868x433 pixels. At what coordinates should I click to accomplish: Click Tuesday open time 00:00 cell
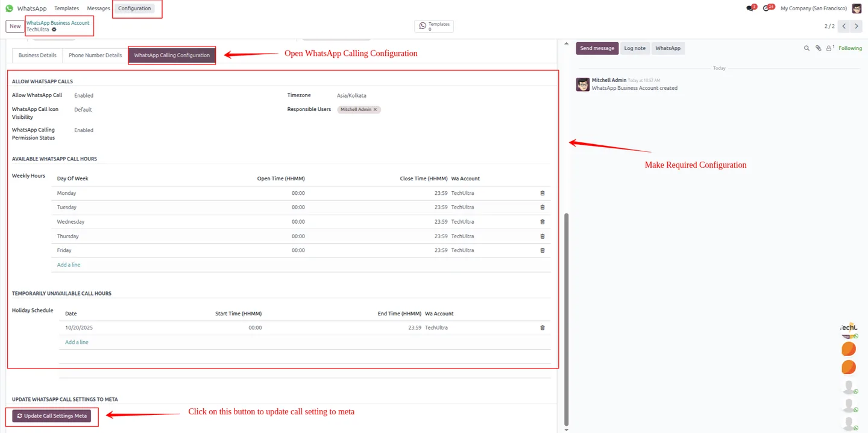tap(298, 207)
